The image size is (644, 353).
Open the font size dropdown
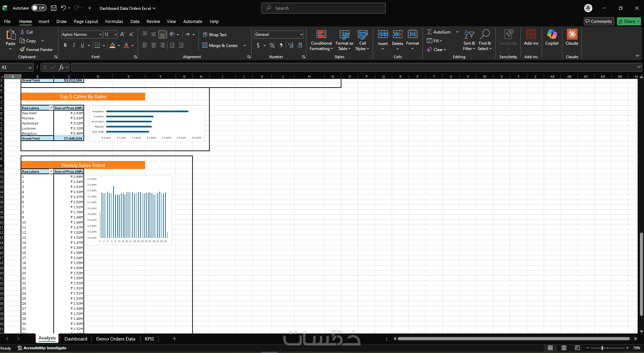[x=115, y=34]
